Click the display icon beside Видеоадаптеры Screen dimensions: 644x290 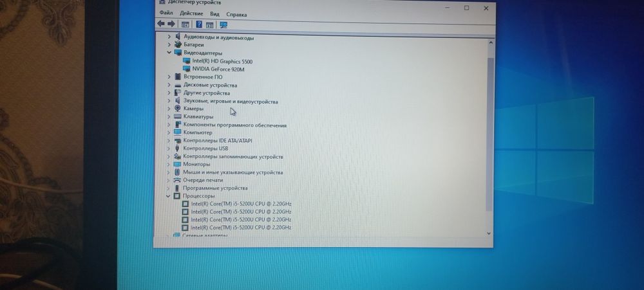[x=178, y=53]
